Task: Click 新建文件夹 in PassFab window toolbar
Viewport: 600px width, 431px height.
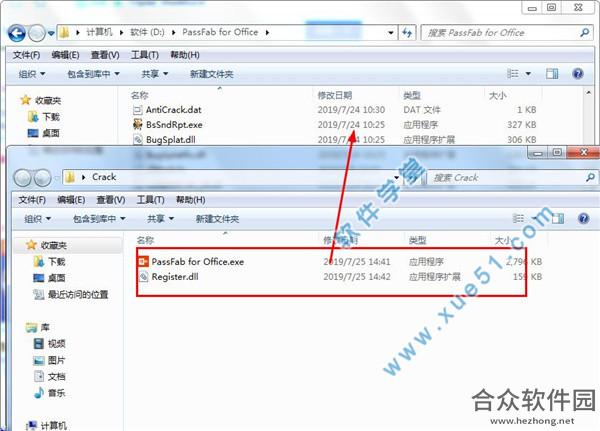Action: click(212, 74)
